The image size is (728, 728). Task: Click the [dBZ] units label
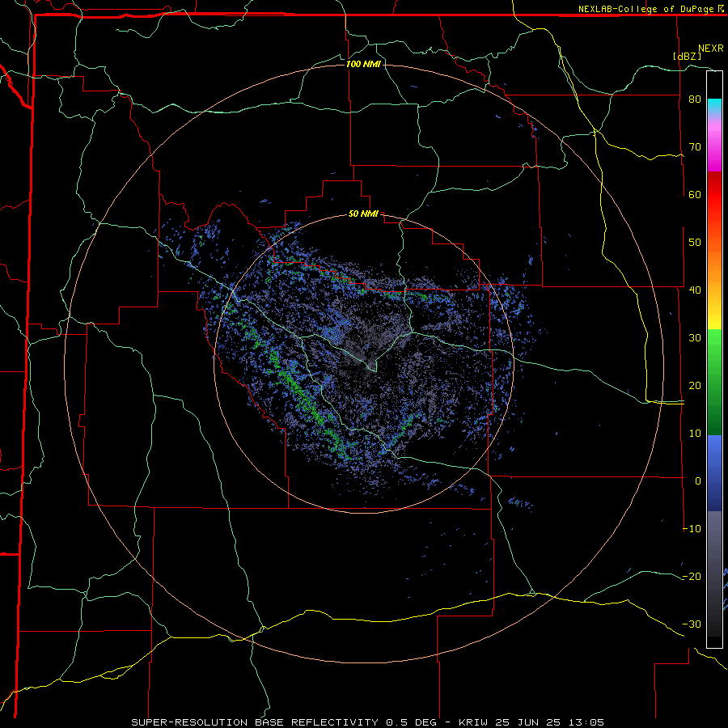[687, 56]
